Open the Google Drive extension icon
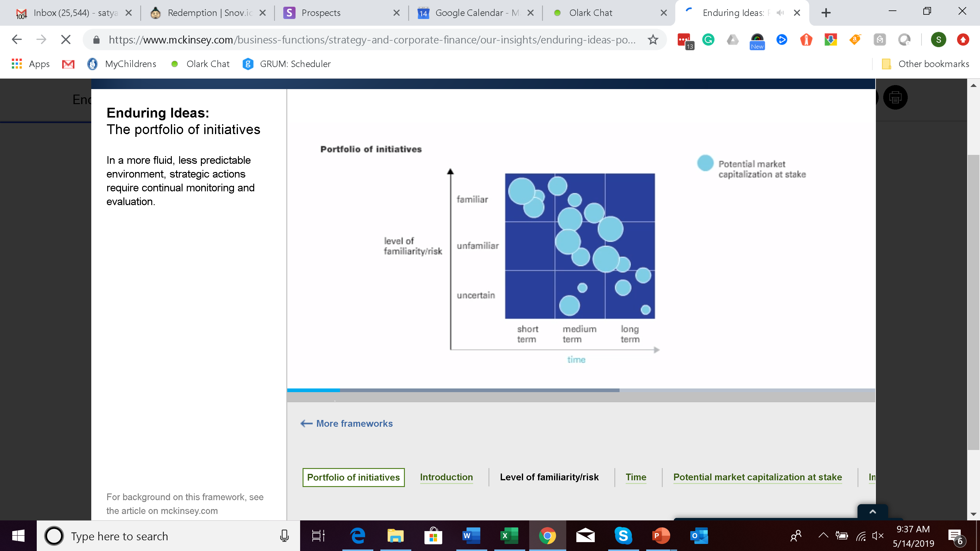The width and height of the screenshot is (980, 551). [x=732, y=39]
